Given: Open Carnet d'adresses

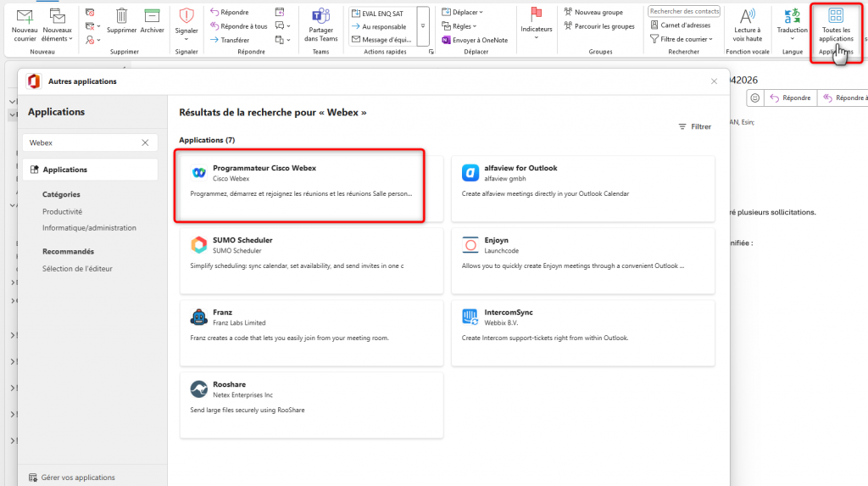Looking at the screenshot, I should pyautogui.click(x=680, y=25).
